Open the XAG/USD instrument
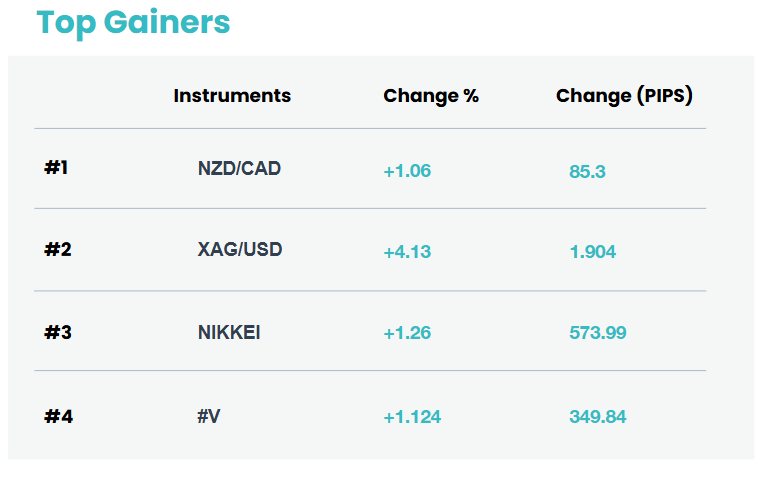The width and height of the screenshot is (778, 483). (240, 249)
